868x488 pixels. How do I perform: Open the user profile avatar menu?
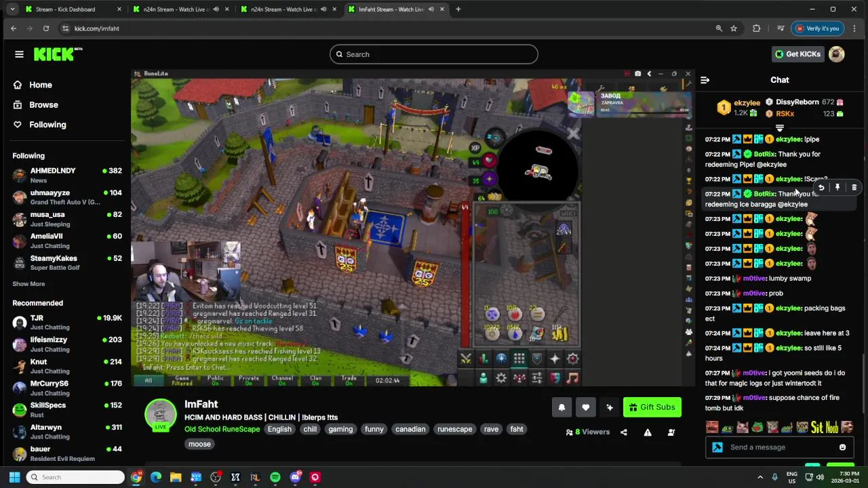coord(837,54)
